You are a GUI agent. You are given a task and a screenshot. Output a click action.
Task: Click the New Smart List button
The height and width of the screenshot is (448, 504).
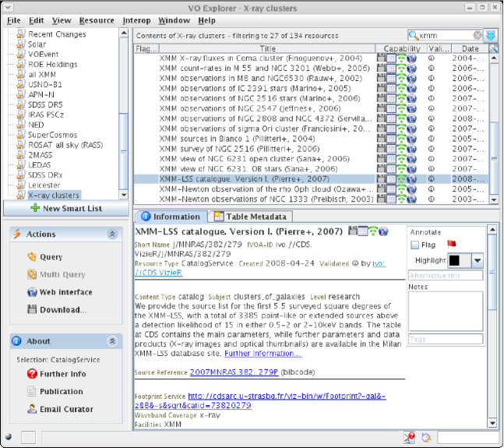[x=66, y=208]
